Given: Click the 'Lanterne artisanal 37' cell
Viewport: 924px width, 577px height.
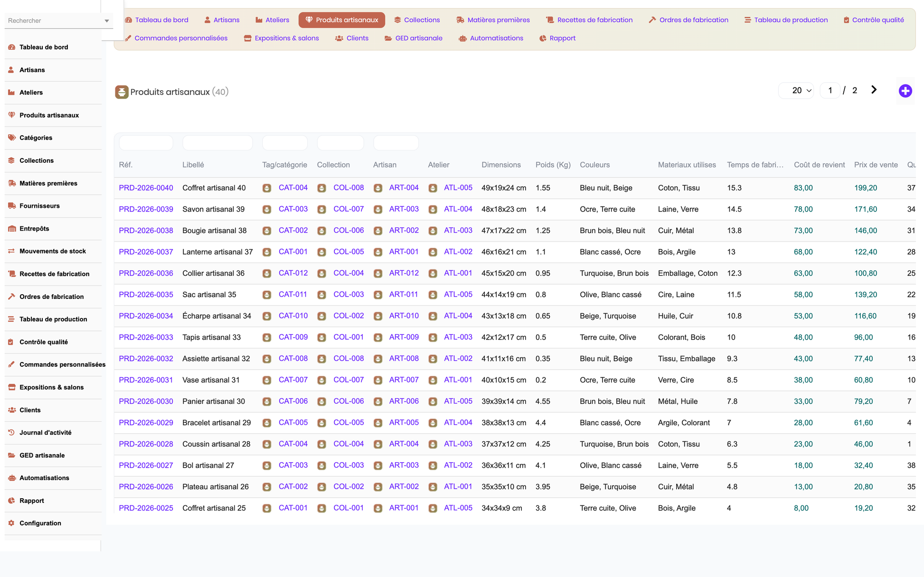Looking at the screenshot, I should click(x=217, y=252).
